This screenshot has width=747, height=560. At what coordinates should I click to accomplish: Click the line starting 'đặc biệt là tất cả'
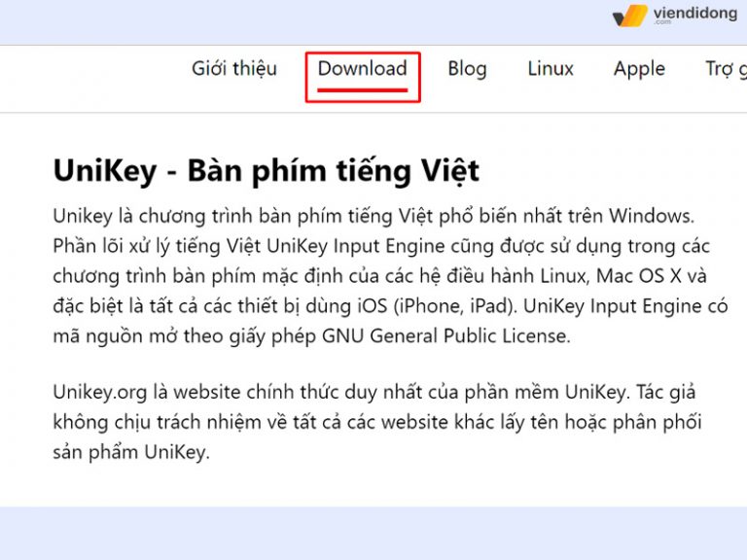(390, 306)
